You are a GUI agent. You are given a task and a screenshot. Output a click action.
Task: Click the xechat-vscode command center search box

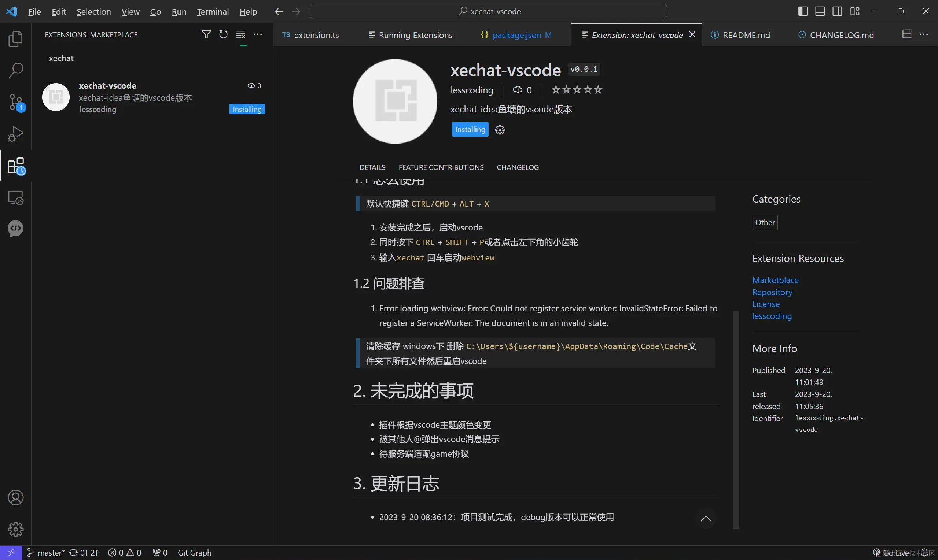pyautogui.click(x=488, y=11)
